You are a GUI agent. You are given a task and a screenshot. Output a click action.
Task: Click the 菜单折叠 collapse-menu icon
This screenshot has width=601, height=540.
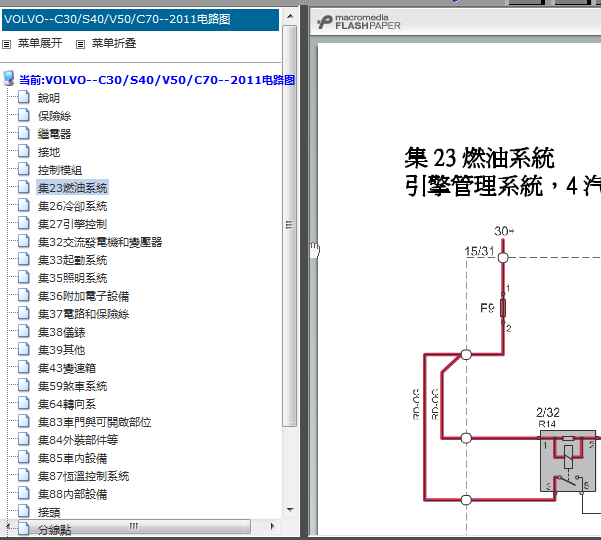click(80, 44)
